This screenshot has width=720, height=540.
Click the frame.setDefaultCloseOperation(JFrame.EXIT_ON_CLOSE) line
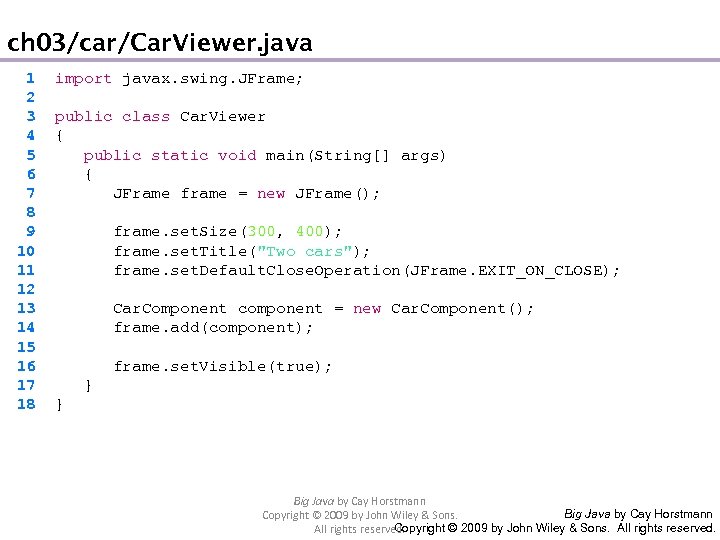click(367, 271)
